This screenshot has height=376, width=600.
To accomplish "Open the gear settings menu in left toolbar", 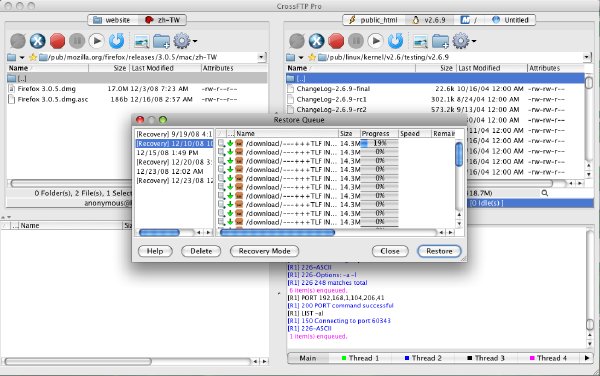I will click(x=185, y=41).
